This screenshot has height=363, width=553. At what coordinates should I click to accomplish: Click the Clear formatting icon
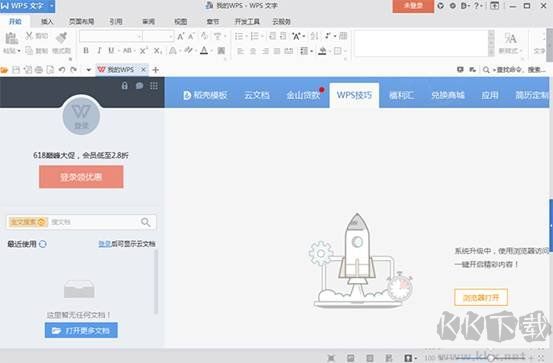click(204, 36)
